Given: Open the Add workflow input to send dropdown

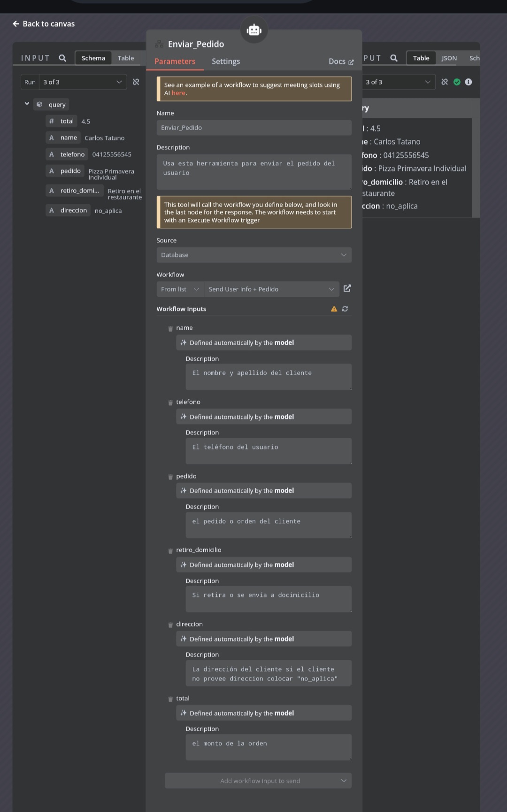Looking at the screenshot, I should (258, 781).
